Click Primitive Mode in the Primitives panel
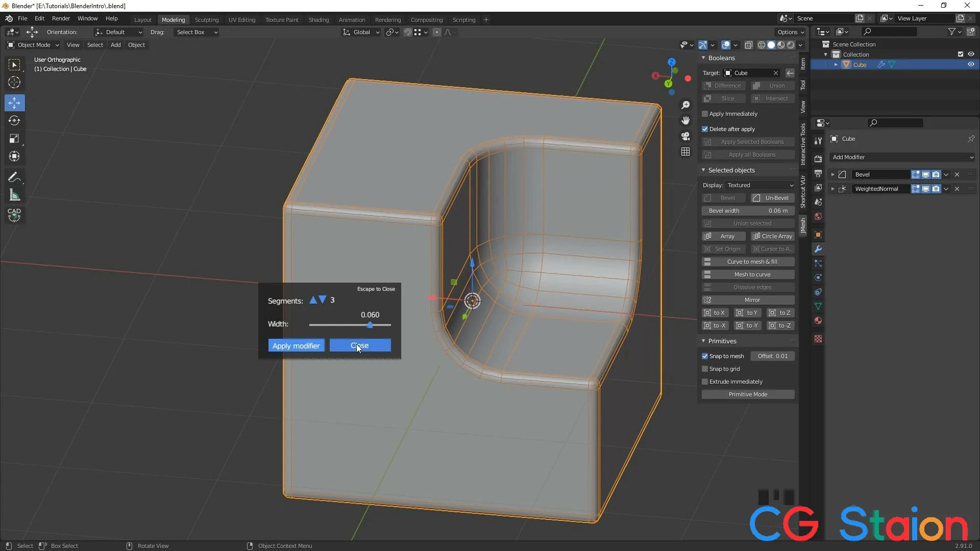Image resolution: width=980 pixels, height=551 pixels. 748,394
